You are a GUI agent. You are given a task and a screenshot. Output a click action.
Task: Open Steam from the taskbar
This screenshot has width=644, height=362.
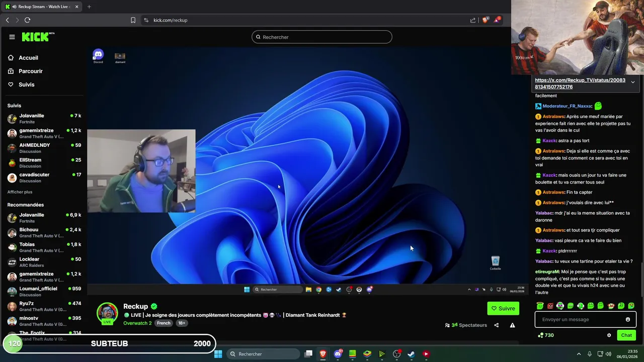(x=411, y=354)
